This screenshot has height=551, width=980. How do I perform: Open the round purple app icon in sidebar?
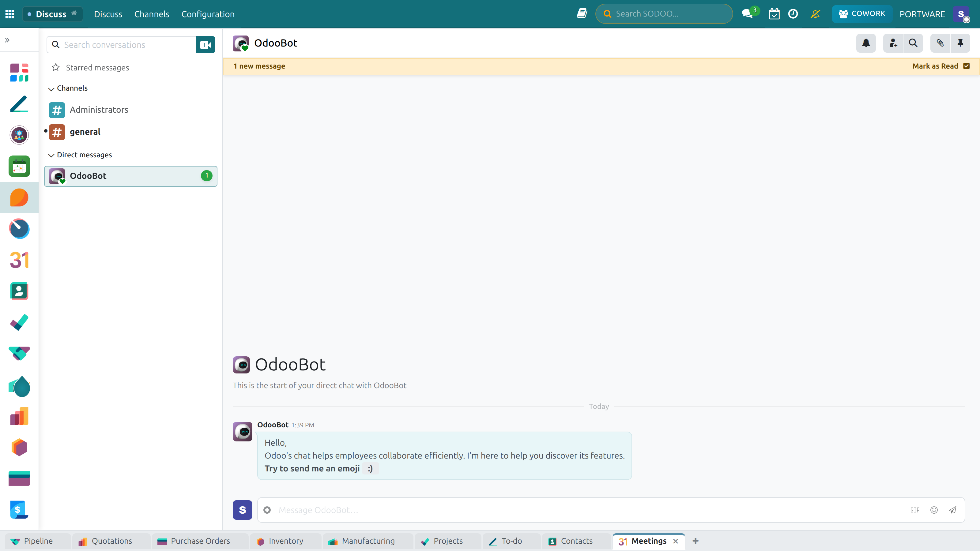[19, 135]
